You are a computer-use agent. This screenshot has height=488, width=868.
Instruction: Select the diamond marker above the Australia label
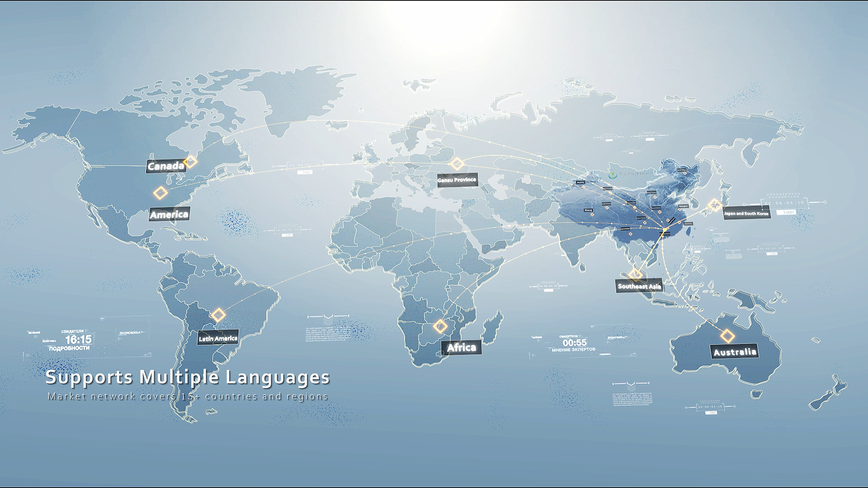tap(727, 336)
